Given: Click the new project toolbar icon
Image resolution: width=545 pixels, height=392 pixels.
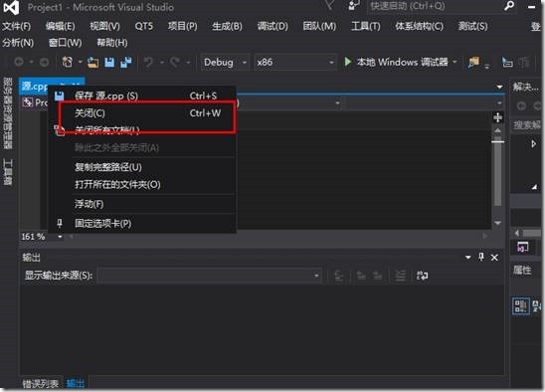Looking at the screenshot, I should [x=68, y=63].
